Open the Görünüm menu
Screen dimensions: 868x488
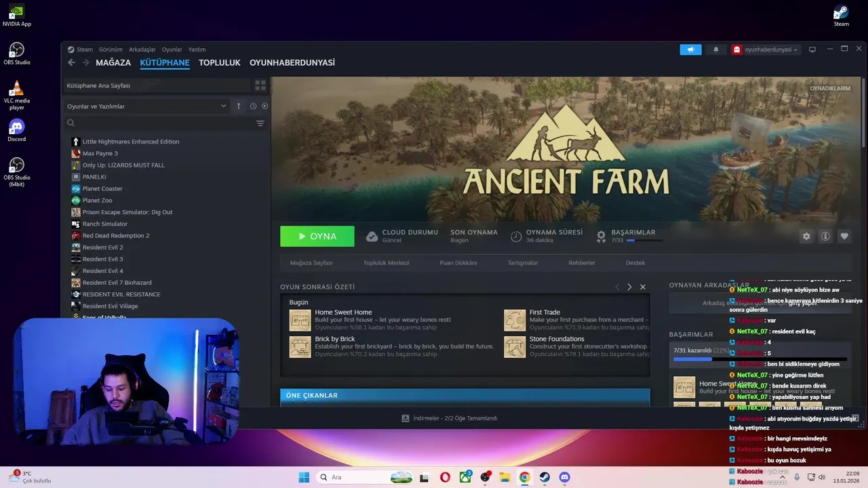click(111, 49)
